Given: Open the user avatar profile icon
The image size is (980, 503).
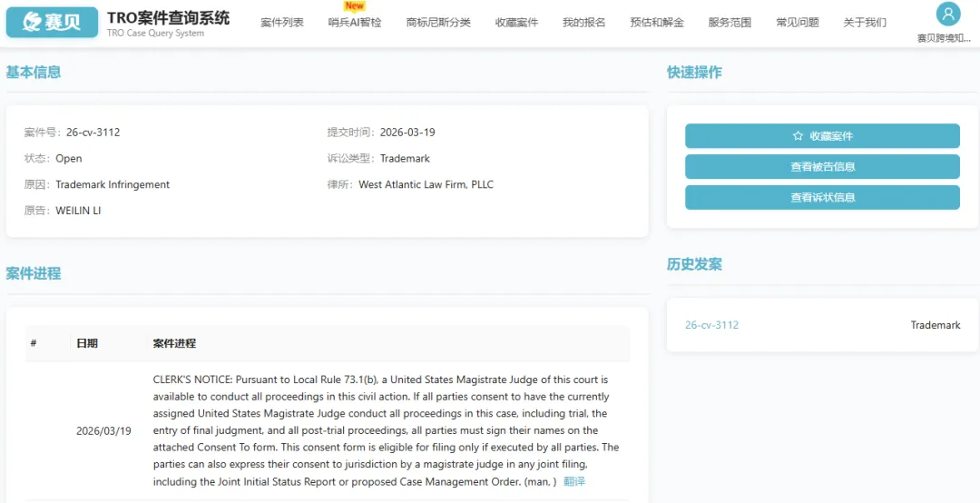Looking at the screenshot, I should click(948, 14).
